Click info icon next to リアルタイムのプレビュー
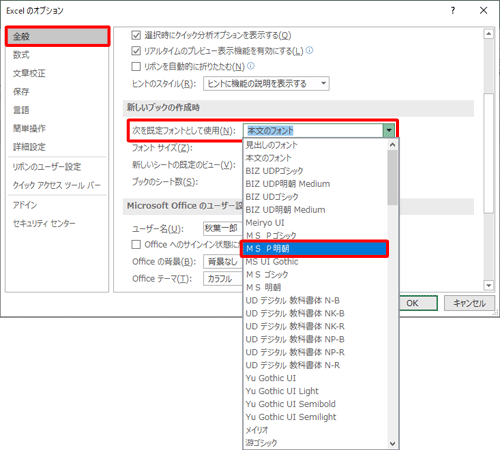The width and height of the screenshot is (500, 450). (x=309, y=50)
